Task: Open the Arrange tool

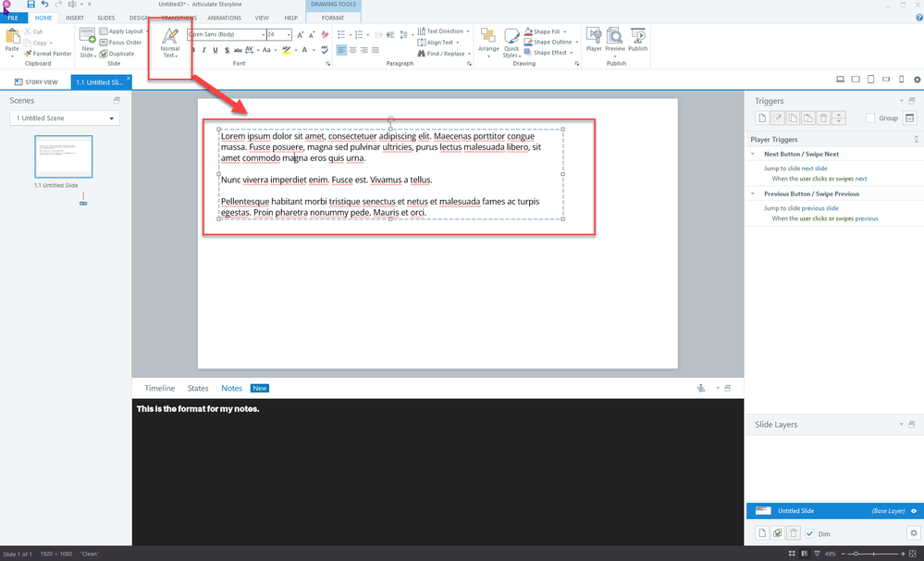Action: [x=488, y=41]
